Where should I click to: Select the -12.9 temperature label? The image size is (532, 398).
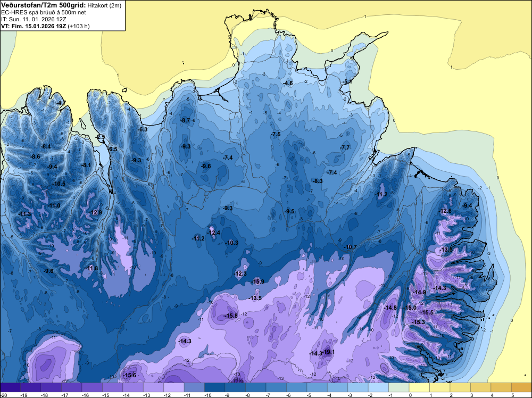[x=95, y=212]
